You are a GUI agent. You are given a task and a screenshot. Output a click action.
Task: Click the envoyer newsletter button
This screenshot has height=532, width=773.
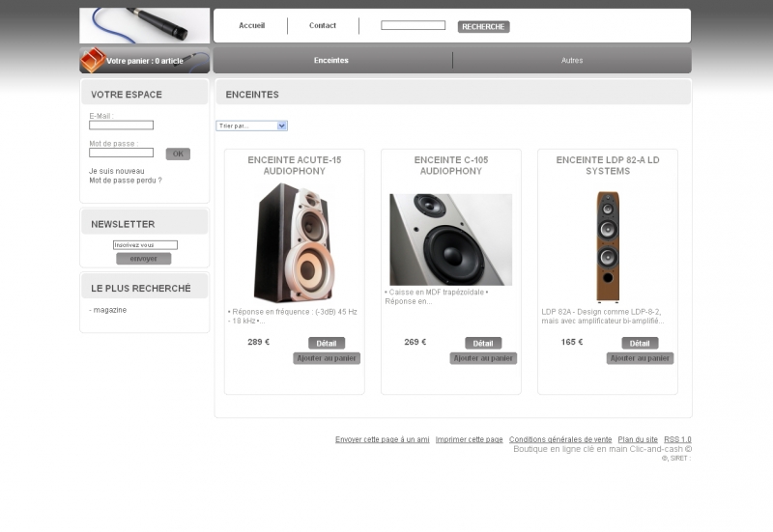click(143, 259)
